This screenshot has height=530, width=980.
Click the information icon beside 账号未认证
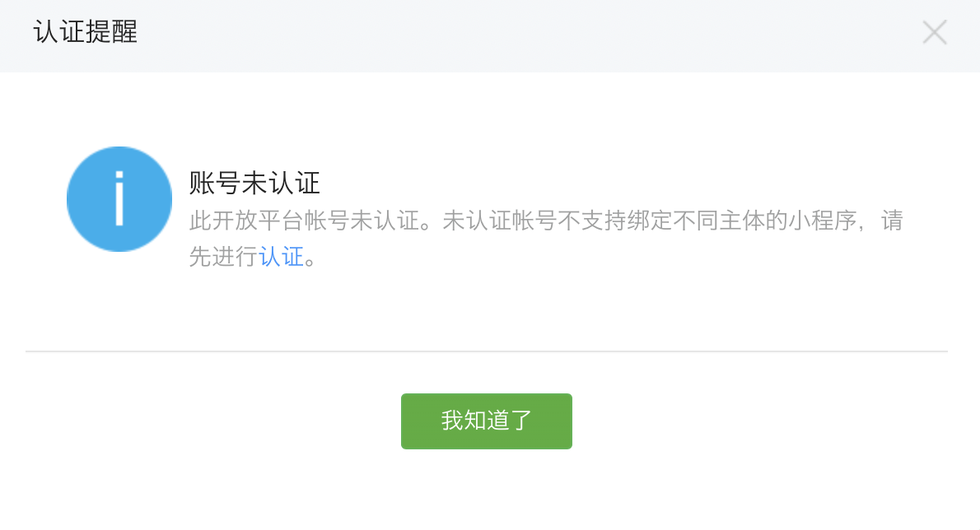point(119,199)
